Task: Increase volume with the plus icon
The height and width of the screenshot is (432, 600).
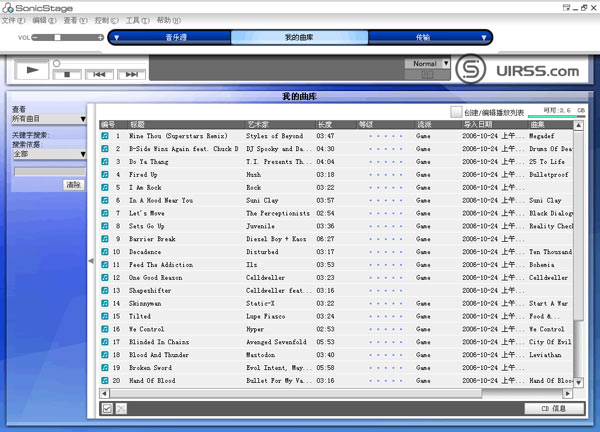Action: click(x=100, y=37)
